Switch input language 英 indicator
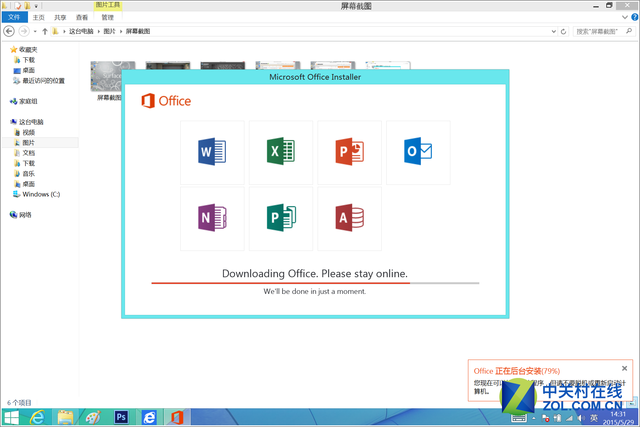The height and width of the screenshot is (427, 640). 594,418
